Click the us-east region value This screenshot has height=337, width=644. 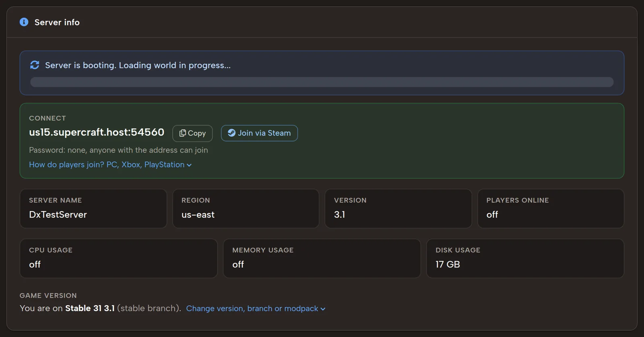coord(198,215)
